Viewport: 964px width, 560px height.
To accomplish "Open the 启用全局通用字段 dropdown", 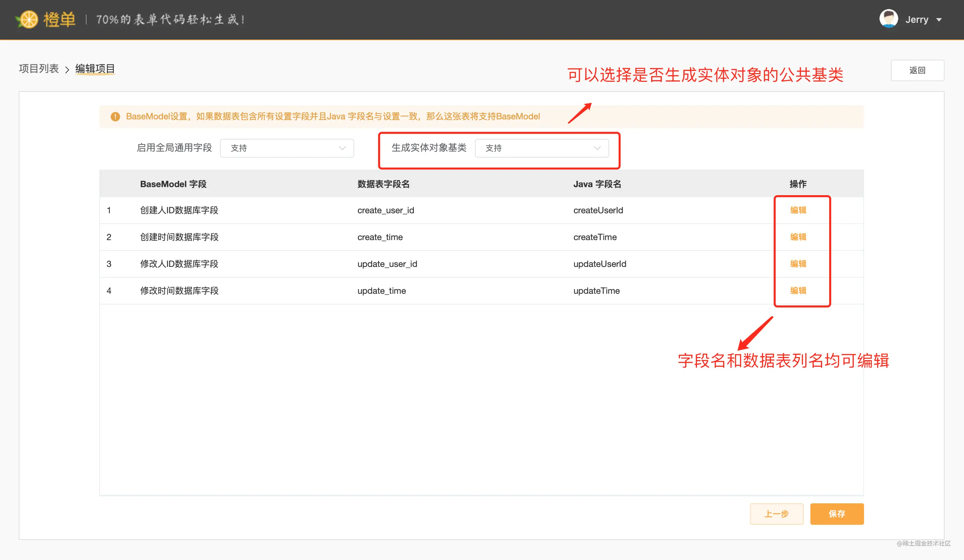I will coord(287,148).
